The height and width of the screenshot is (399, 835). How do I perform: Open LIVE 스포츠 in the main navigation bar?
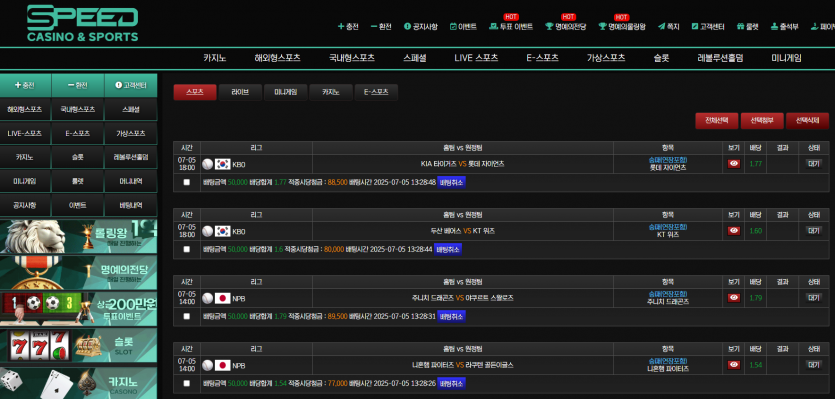[x=476, y=59]
